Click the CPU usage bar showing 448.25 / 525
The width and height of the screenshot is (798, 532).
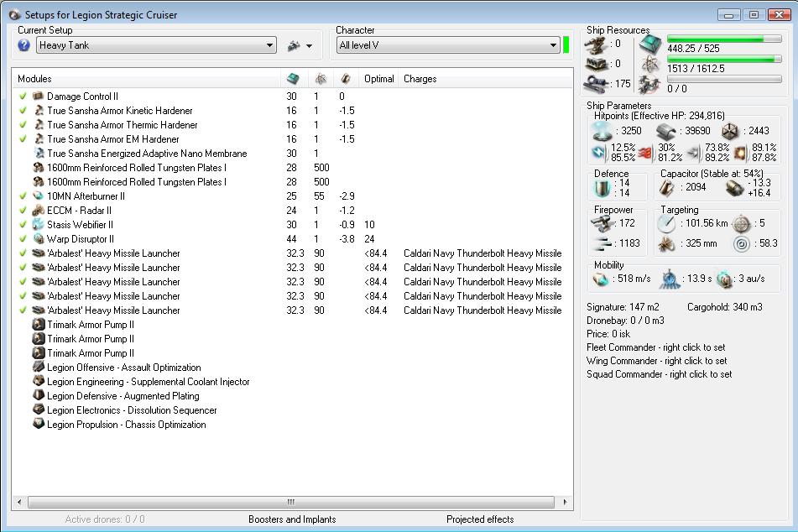pos(724,39)
